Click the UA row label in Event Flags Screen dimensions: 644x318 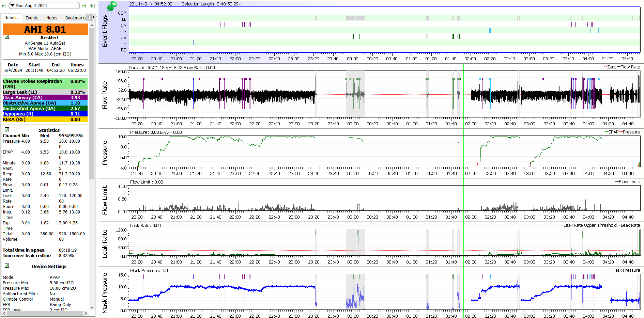coord(123,37)
